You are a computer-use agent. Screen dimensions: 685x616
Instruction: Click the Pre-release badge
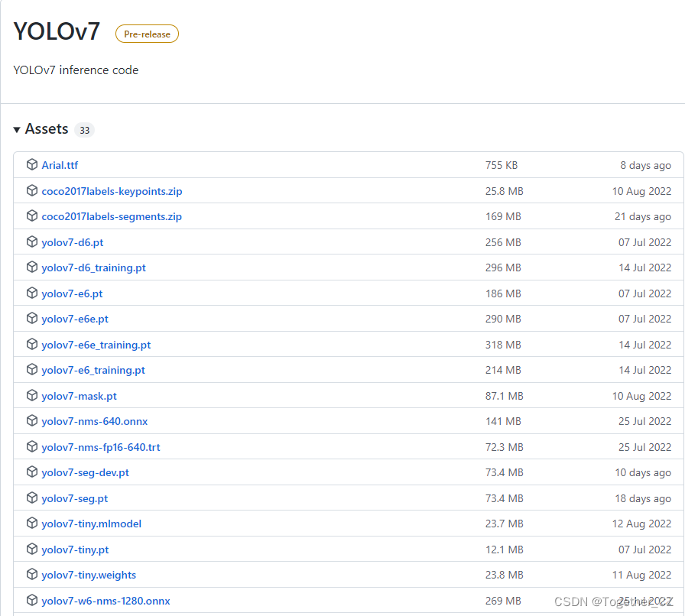point(147,34)
